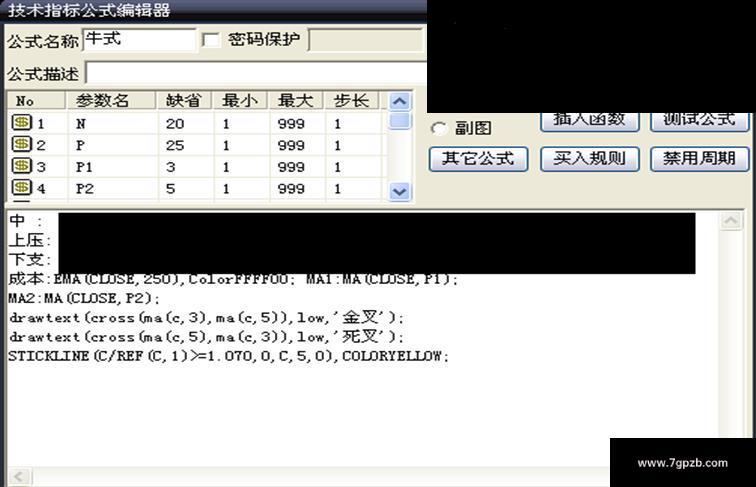
Task: Click default value 20 for parameter N
Action: (175, 124)
